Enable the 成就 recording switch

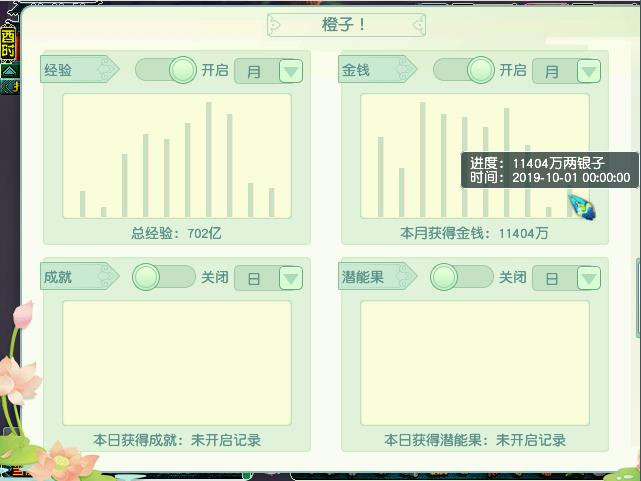(x=164, y=277)
